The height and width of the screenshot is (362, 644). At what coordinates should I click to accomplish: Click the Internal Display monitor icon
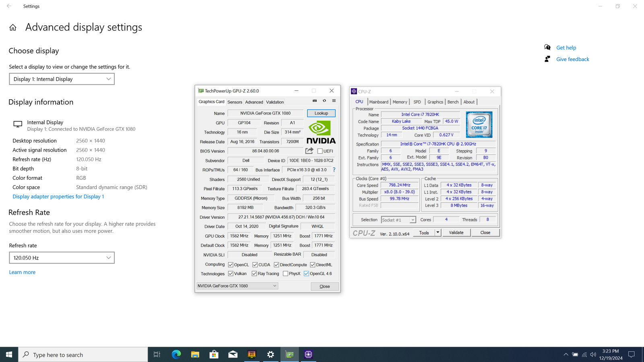point(18,124)
